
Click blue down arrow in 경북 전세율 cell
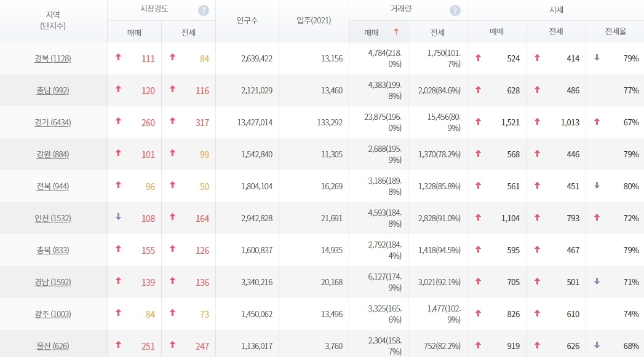[597, 58]
